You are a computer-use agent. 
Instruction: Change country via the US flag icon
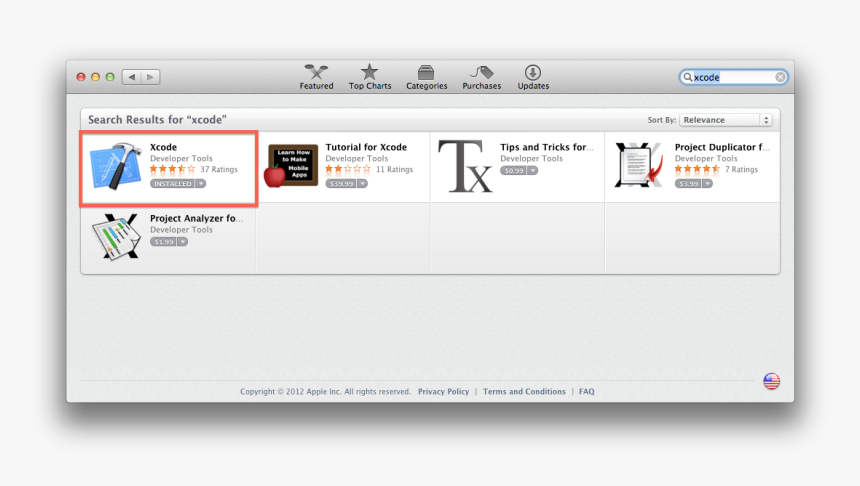tap(771, 381)
